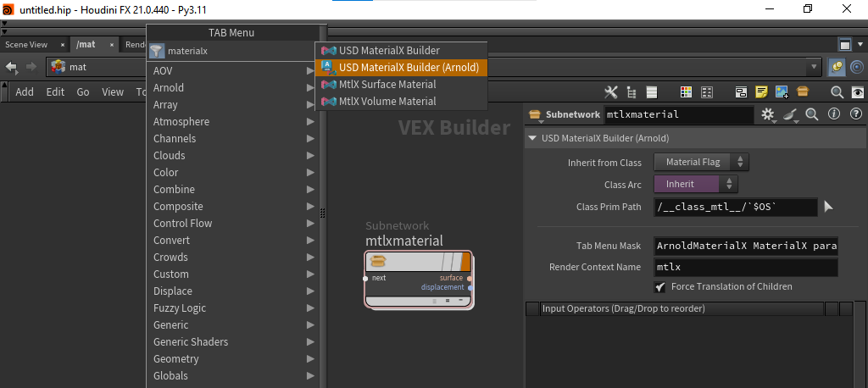Switch to list mode icon in network toolbar
The image size is (868, 388).
click(652, 92)
